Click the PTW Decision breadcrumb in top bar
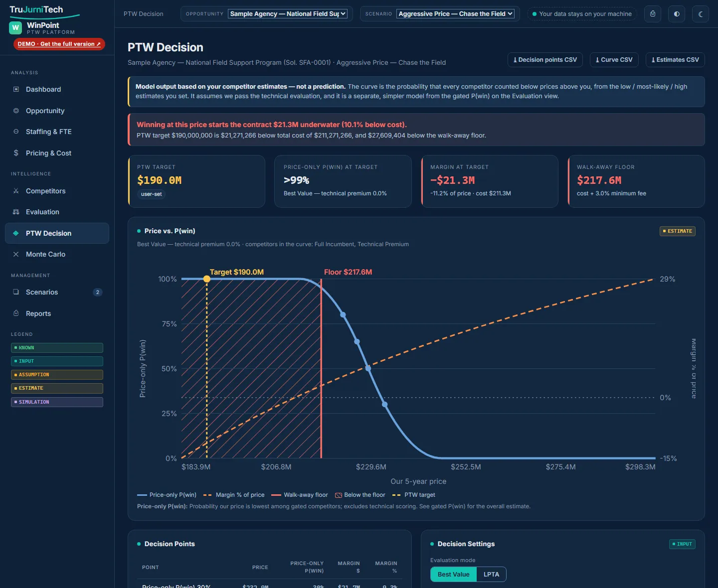718x588 pixels. pyautogui.click(x=144, y=14)
